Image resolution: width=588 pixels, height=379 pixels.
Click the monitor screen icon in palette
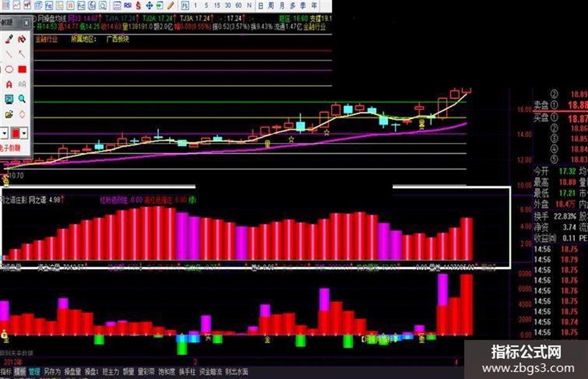click(x=9, y=99)
